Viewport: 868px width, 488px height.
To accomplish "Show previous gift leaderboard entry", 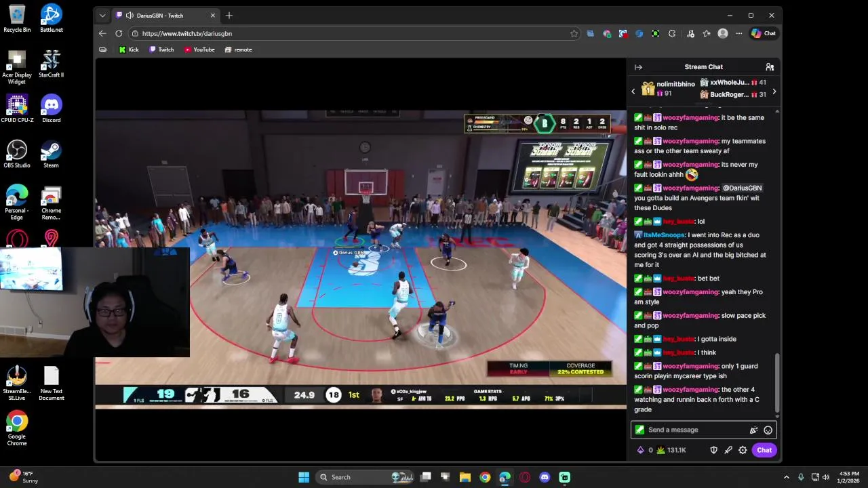I will point(633,91).
